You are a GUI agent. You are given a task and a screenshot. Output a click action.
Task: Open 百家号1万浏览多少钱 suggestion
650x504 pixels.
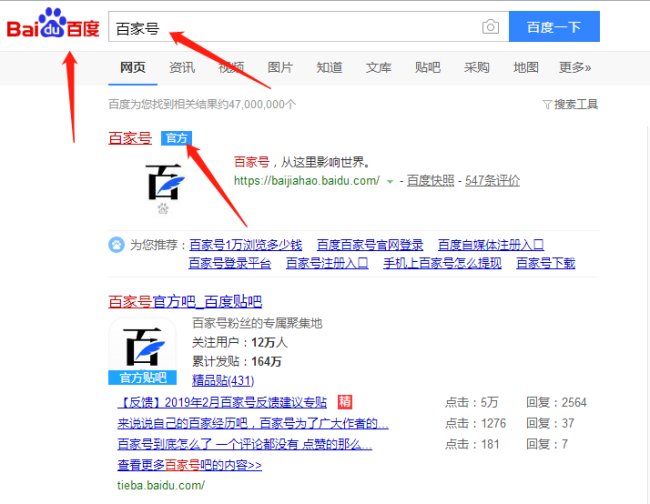(246, 245)
